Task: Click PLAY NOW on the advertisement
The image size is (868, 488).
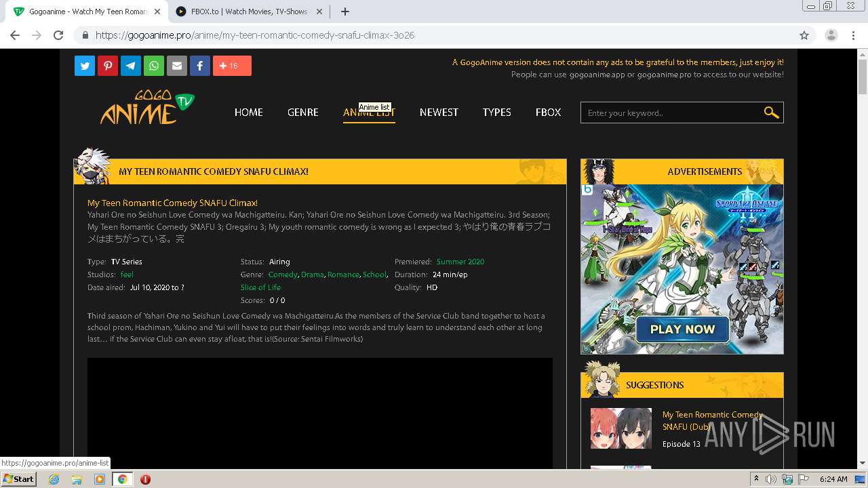Action: click(x=682, y=329)
